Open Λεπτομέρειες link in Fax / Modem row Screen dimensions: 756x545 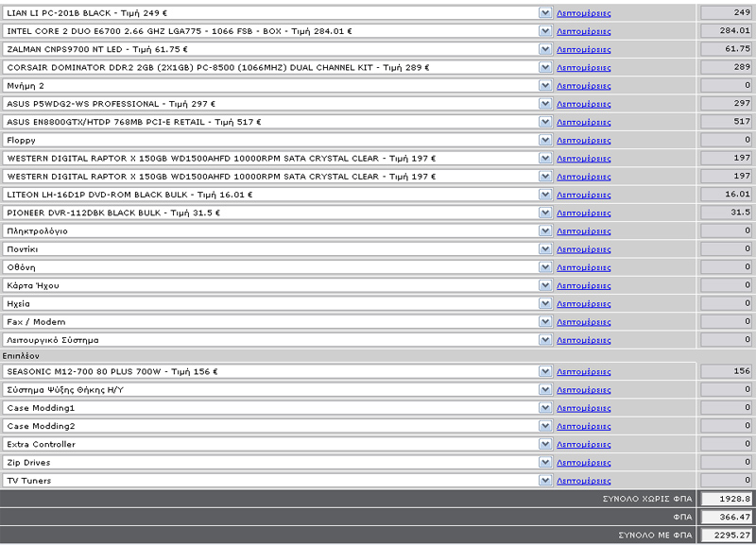(583, 322)
